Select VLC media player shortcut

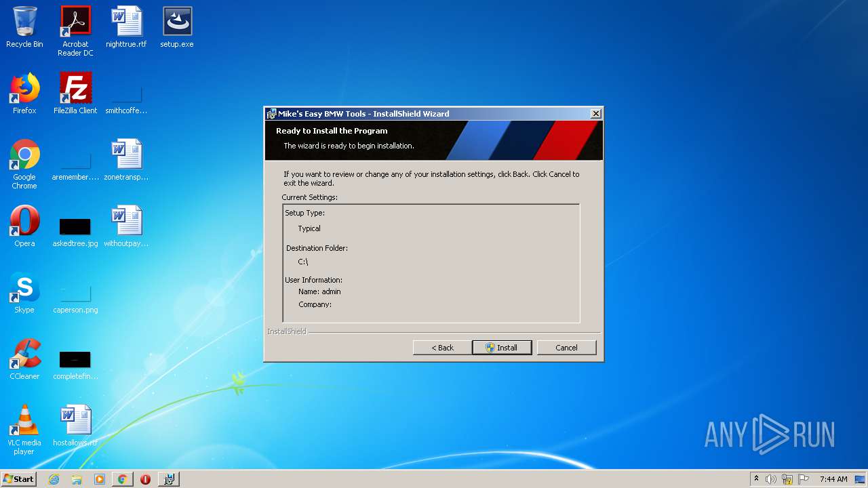pyautogui.click(x=24, y=430)
